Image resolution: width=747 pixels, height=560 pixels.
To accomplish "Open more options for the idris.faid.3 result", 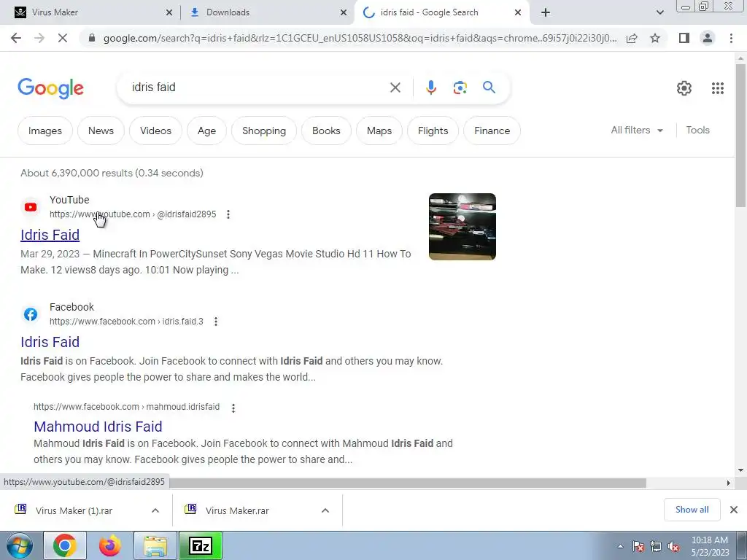I will (x=216, y=322).
